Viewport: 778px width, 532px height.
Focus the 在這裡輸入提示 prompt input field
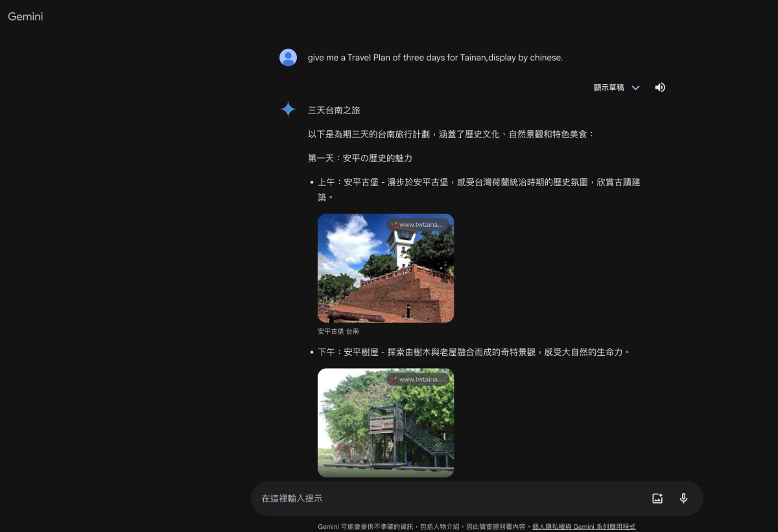451,498
